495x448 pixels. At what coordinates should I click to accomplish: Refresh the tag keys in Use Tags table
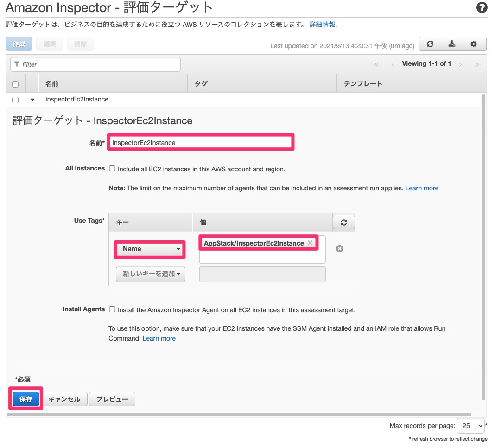pyautogui.click(x=343, y=222)
